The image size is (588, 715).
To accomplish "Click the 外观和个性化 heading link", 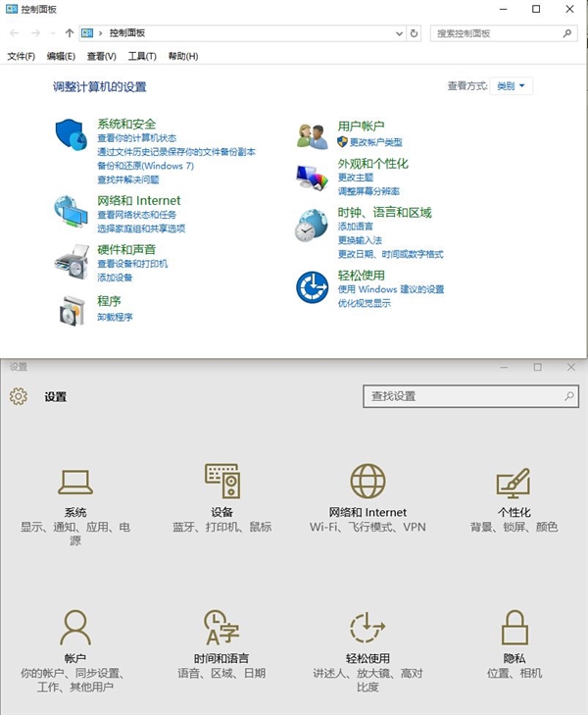I will click(x=373, y=163).
